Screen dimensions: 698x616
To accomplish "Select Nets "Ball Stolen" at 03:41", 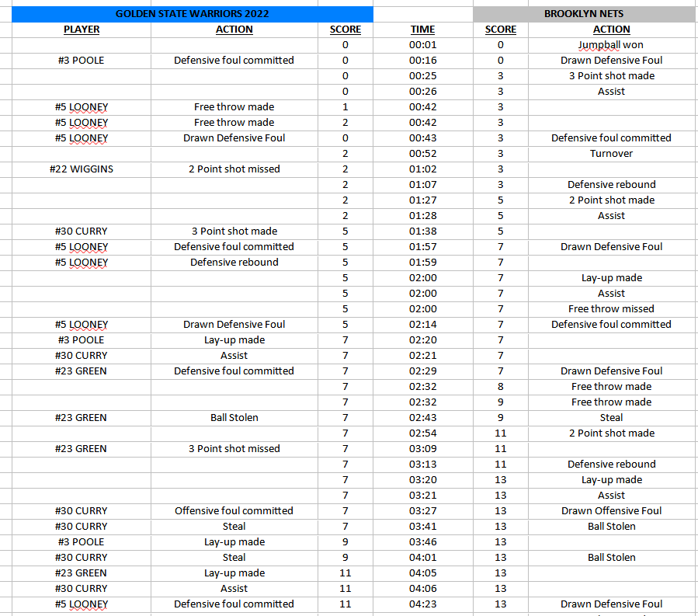I will pos(612,527).
